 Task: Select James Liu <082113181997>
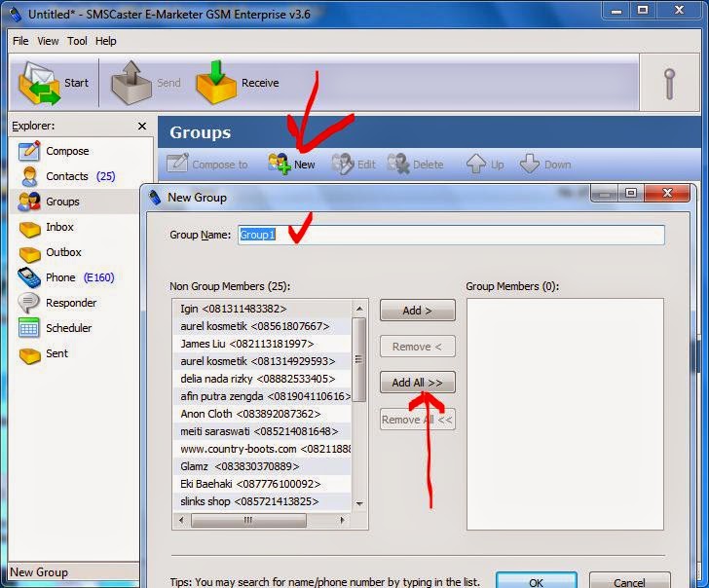(x=262, y=344)
